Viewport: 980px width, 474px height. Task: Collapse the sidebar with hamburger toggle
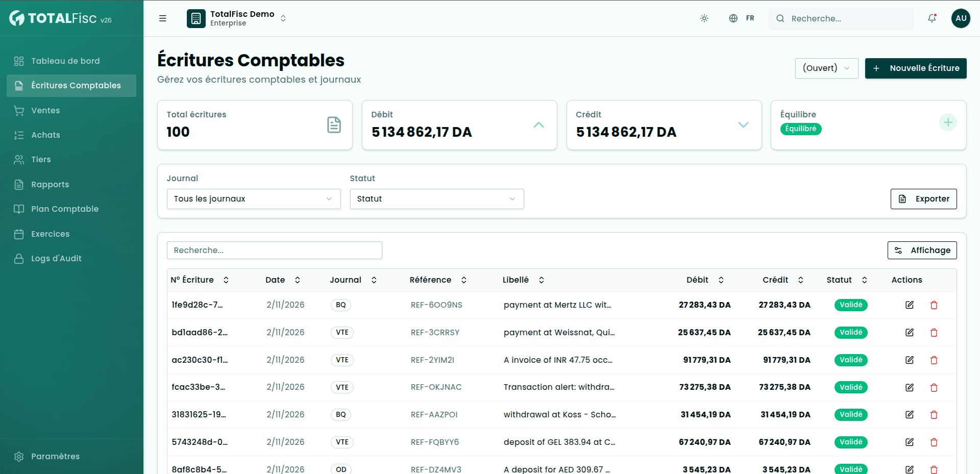pyautogui.click(x=162, y=18)
